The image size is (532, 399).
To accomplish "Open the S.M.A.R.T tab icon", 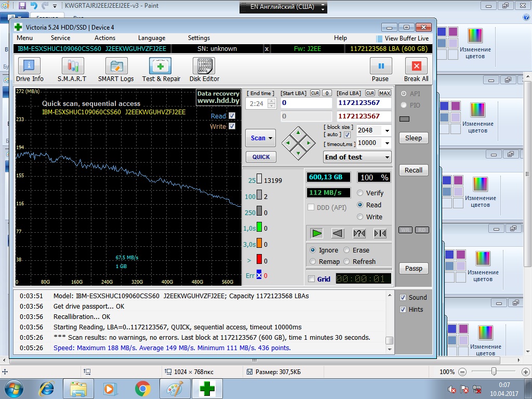I will [73, 66].
